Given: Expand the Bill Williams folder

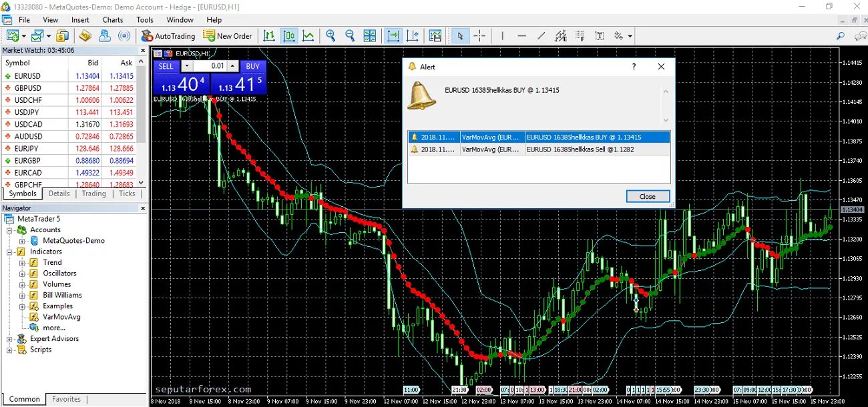Looking at the screenshot, I should coord(23,296).
